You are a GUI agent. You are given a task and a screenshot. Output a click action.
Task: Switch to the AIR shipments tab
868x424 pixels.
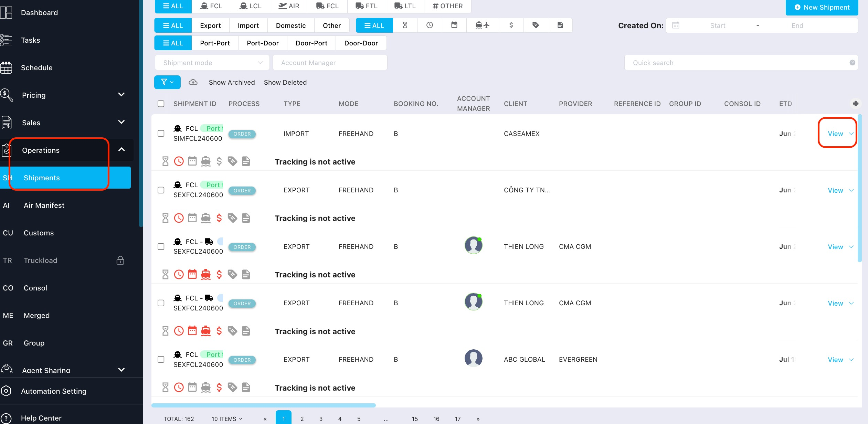[288, 6]
